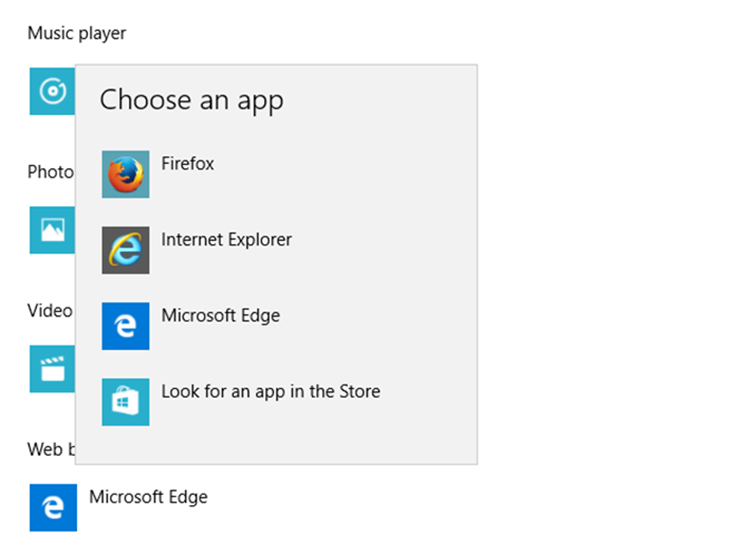Screen dimensions: 740x554
Task: Choose the Microsoft Edge label in the popup list
Action: click(x=220, y=316)
